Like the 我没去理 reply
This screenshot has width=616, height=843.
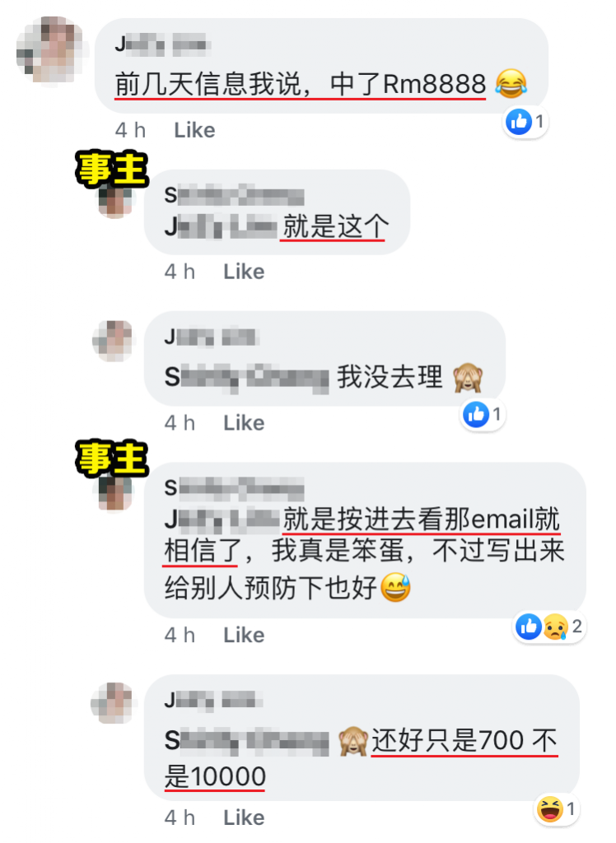pos(244,423)
